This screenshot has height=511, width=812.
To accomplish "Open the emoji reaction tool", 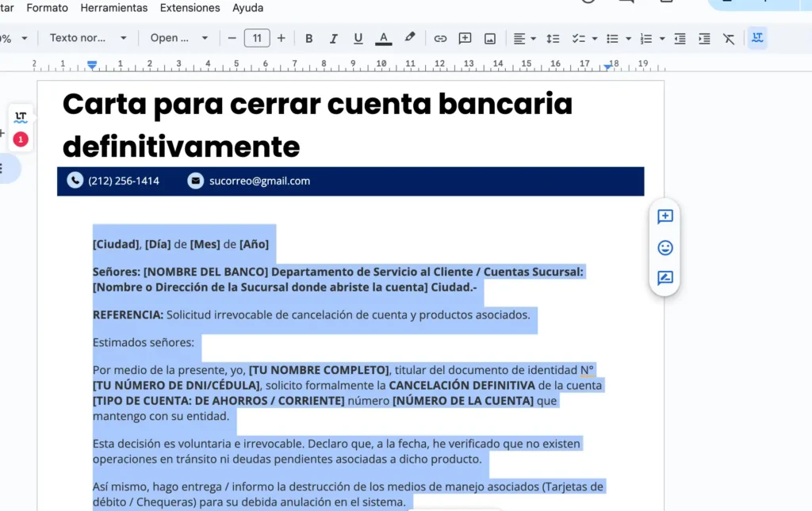I will [665, 247].
